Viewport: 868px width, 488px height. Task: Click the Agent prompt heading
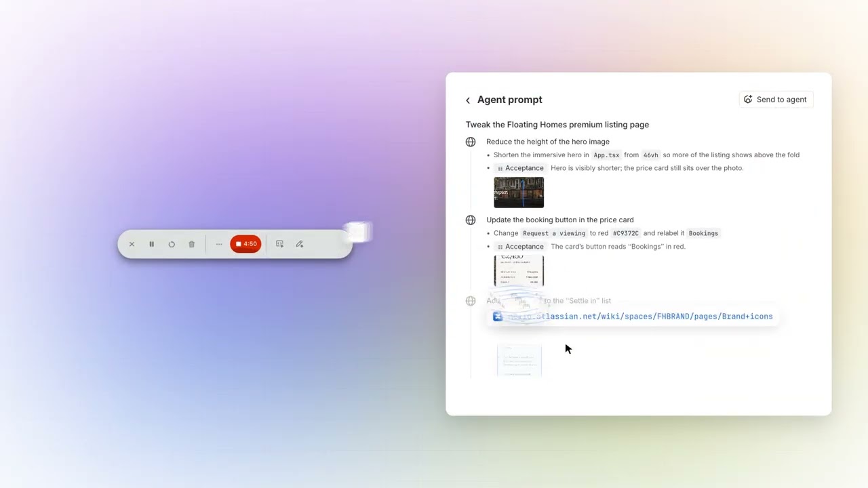pos(510,100)
